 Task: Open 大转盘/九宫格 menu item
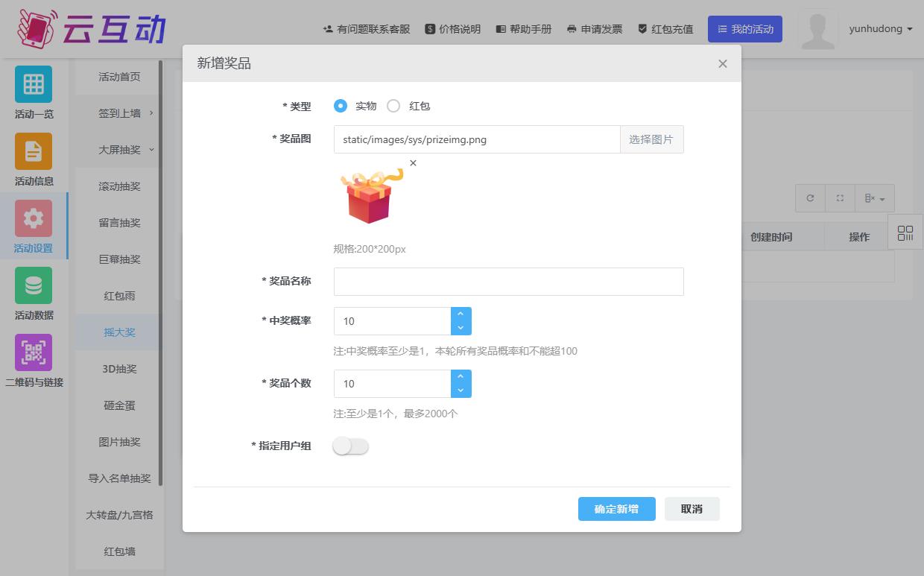point(119,515)
